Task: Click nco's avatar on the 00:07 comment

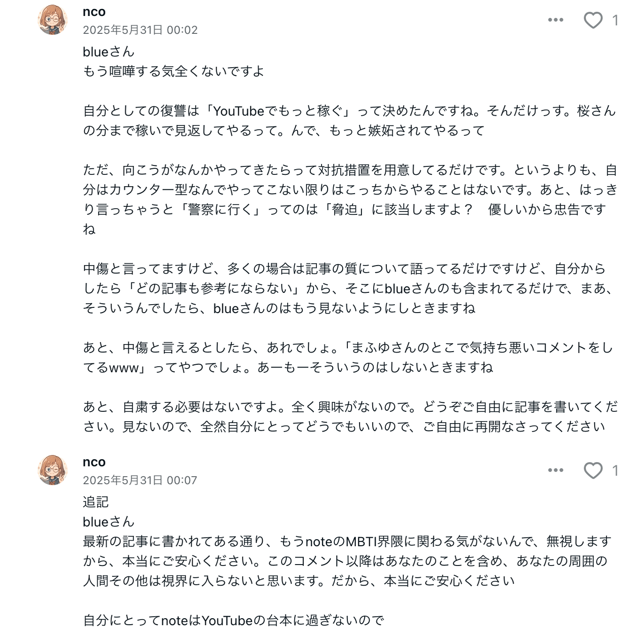Action: coord(52,470)
